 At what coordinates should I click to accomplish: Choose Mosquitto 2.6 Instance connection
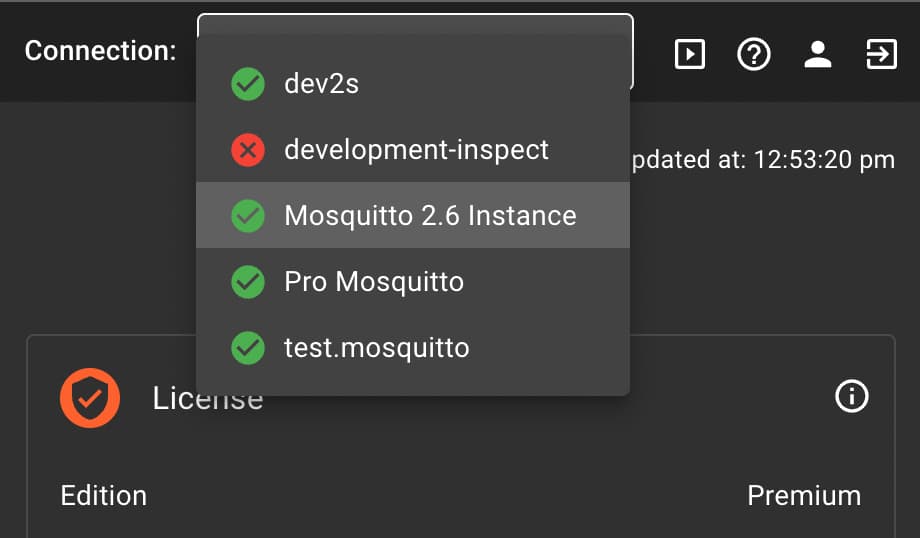430,216
